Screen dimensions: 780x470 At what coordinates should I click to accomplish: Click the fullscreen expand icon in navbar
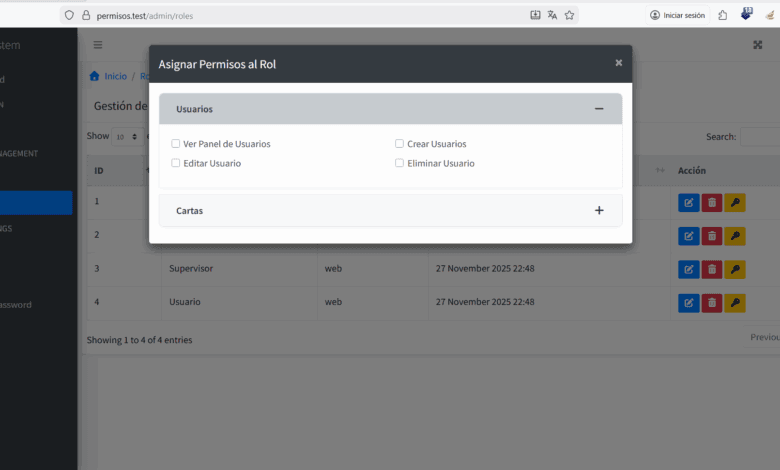[757, 45]
